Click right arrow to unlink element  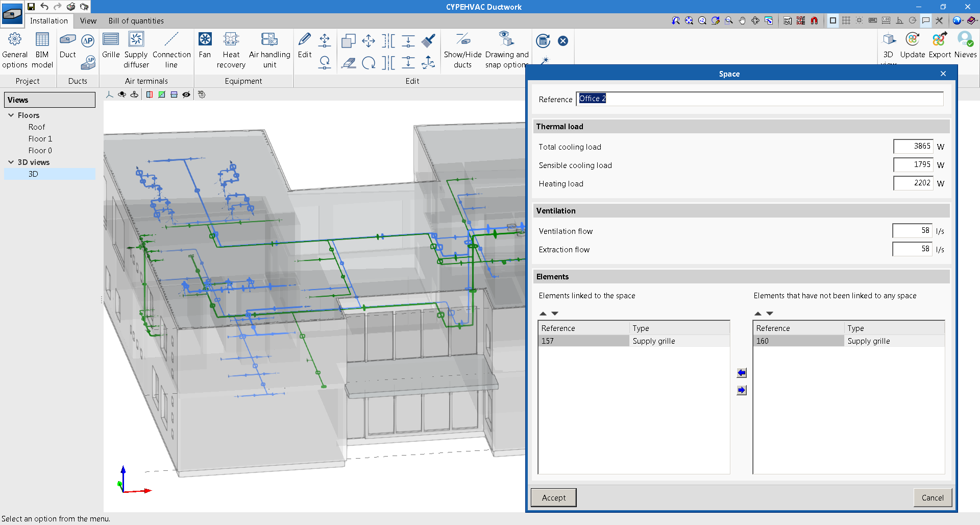pos(742,390)
